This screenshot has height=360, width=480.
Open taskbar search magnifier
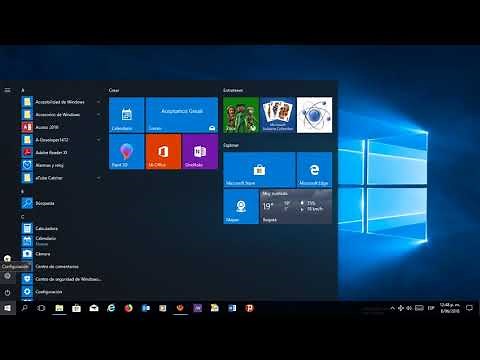(x=24, y=308)
